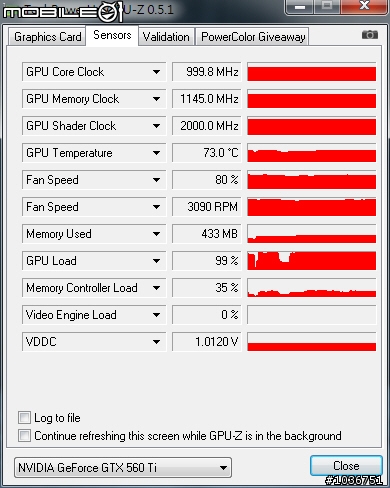
Task: Expand the GPU Temperature sensor dropdown
Action: point(156,153)
